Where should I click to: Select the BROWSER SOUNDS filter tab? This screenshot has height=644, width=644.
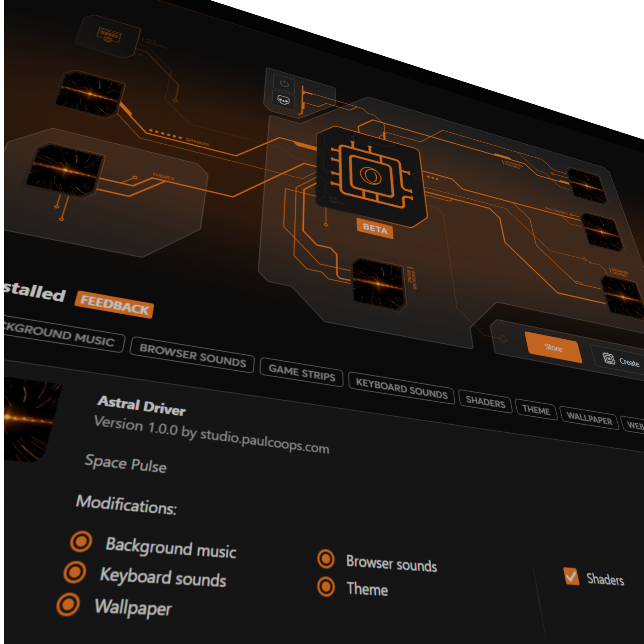click(x=192, y=355)
